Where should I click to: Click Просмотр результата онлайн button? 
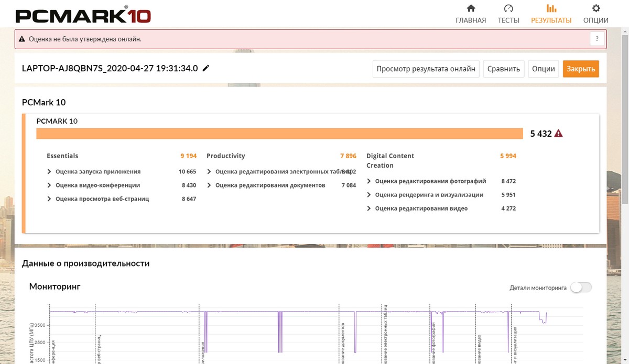(x=426, y=69)
